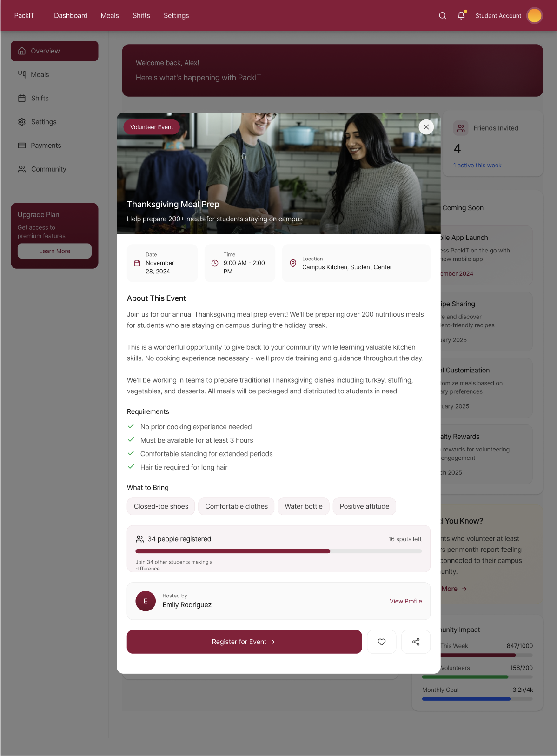Click the search magnifier icon
Screen dimensions: 557x756
(443, 16)
